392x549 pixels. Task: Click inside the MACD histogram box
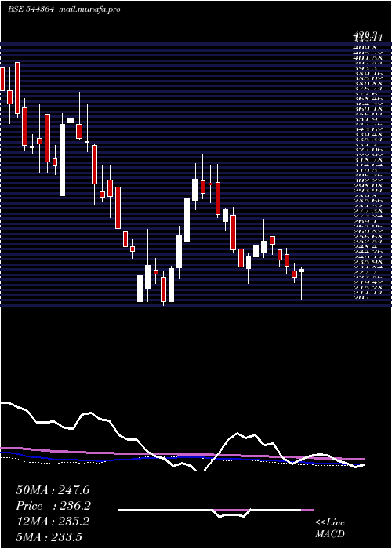[x=216, y=510]
